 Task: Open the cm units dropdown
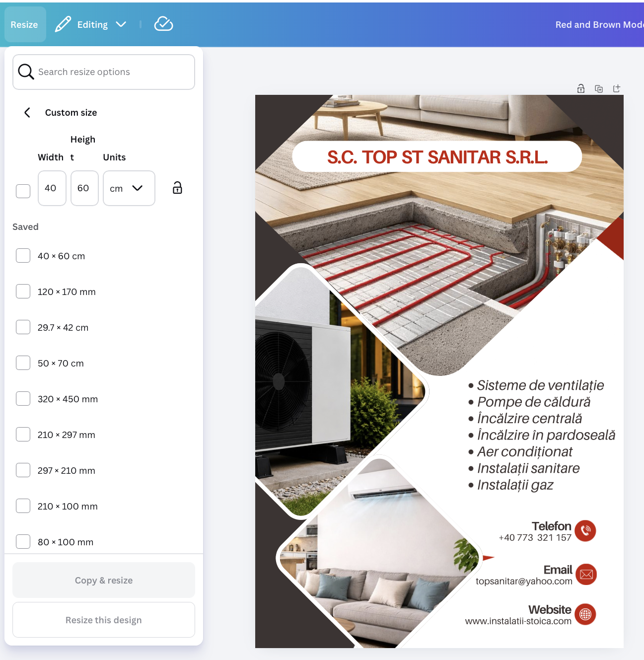pos(129,188)
